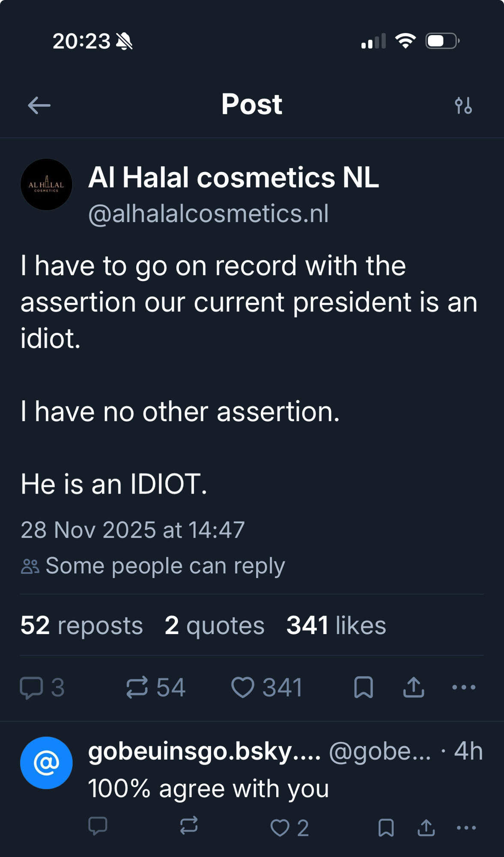The height and width of the screenshot is (857, 504).
Task: Tap the Al Halal cosmetics NL display name
Action: (x=233, y=177)
